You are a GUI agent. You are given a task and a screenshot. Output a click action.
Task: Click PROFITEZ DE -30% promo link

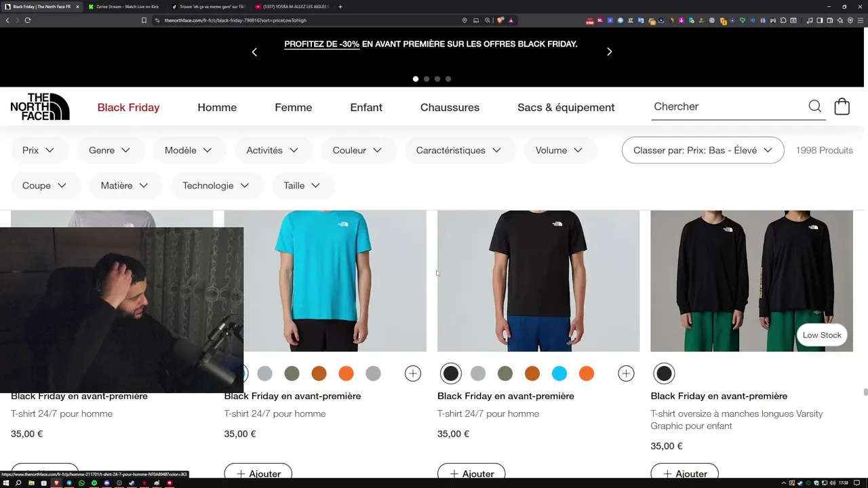coord(322,44)
